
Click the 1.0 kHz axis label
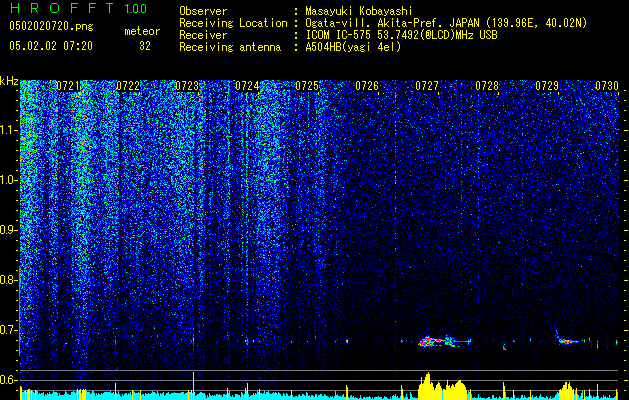[9, 180]
